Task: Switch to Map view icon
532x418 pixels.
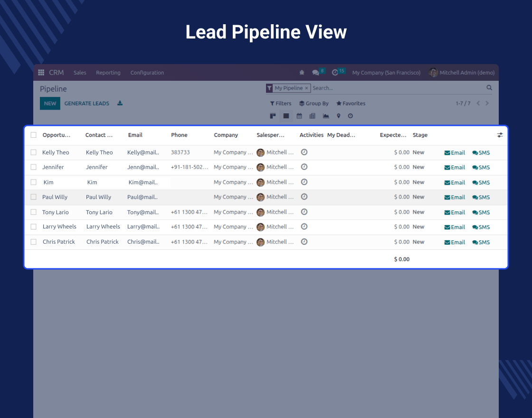Action: coord(339,116)
